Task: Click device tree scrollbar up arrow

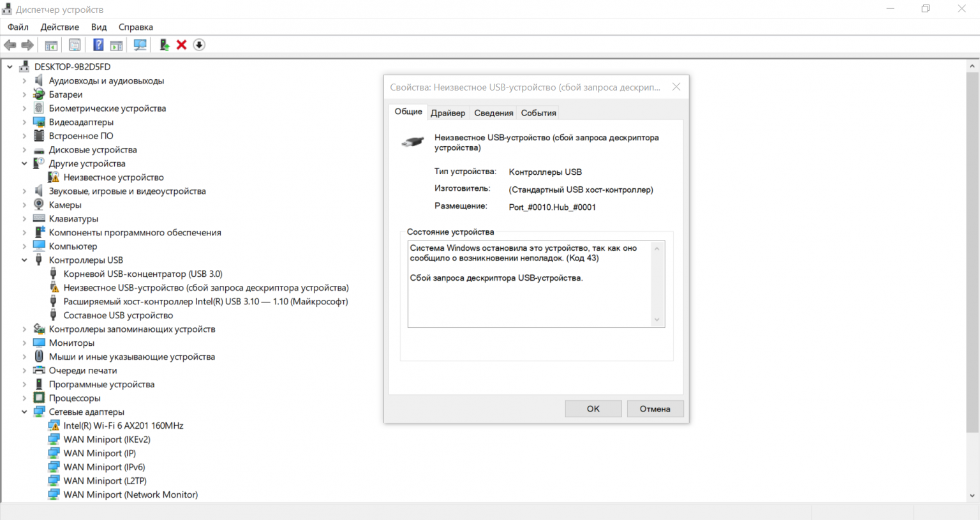Action: (x=972, y=66)
